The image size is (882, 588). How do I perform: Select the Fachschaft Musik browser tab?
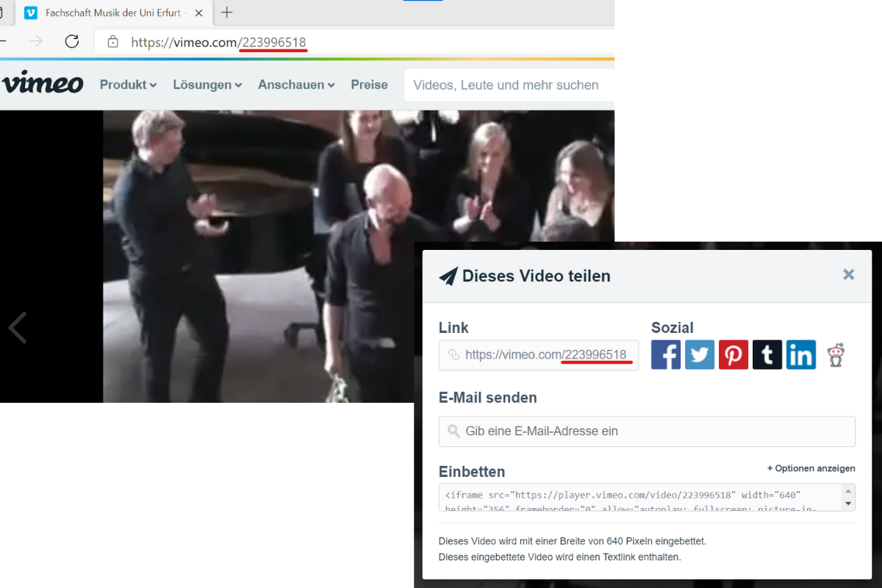click(x=110, y=13)
